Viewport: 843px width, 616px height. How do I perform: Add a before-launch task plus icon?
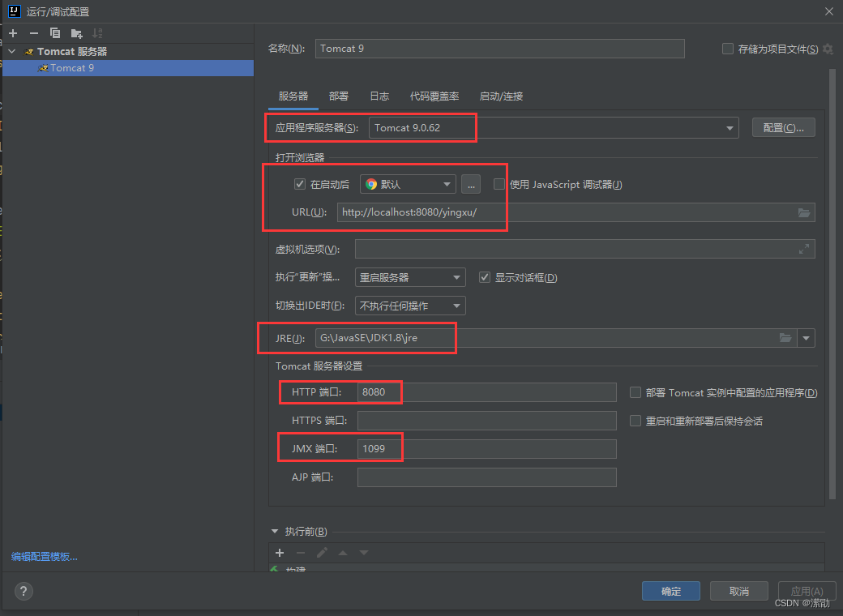(x=280, y=553)
